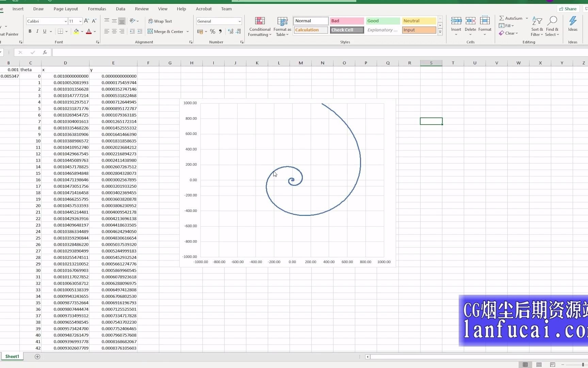The height and width of the screenshot is (368, 588).
Task: Toggle Underline formatting
Action: coord(45,31)
